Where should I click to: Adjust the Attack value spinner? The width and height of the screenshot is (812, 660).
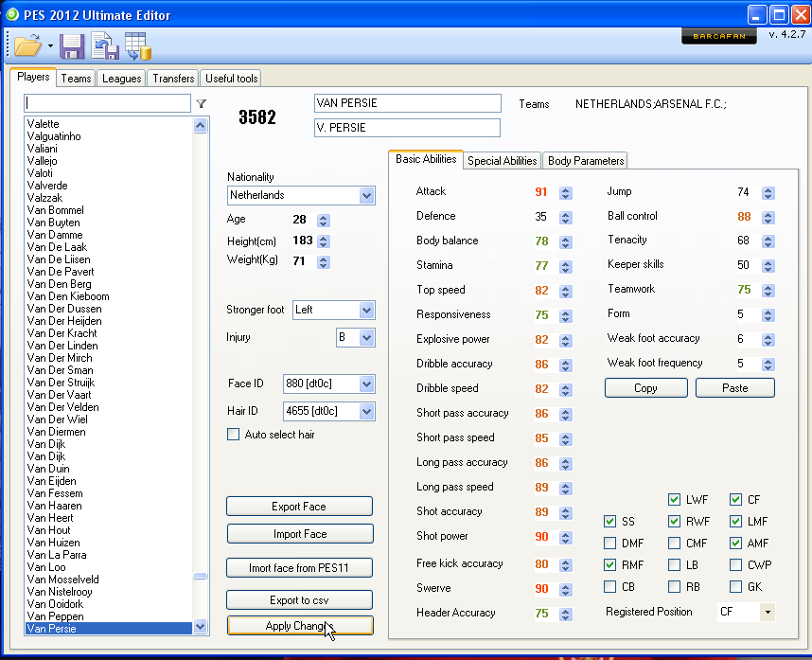[566, 193]
